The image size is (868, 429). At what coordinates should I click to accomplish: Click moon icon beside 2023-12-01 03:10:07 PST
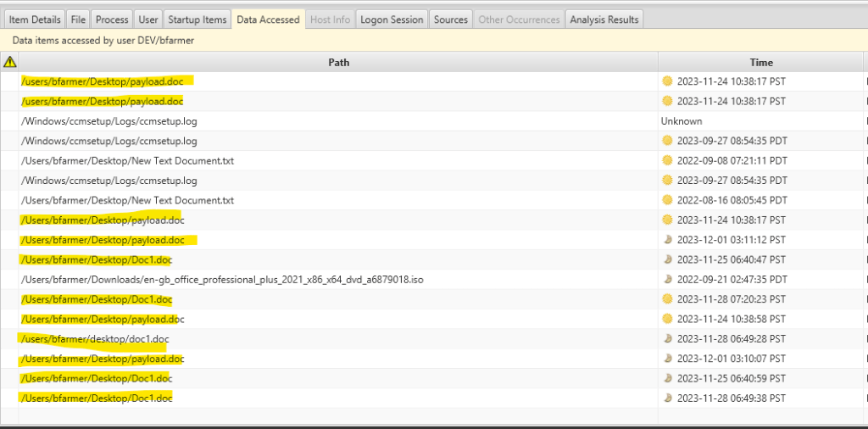click(x=666, y=359)
